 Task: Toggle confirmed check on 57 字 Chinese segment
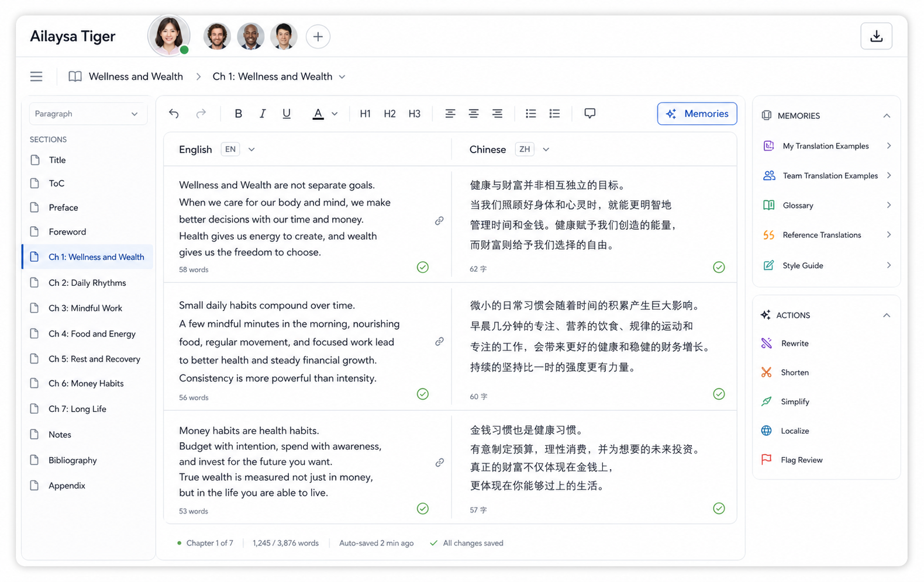click(x=719, y=508)
